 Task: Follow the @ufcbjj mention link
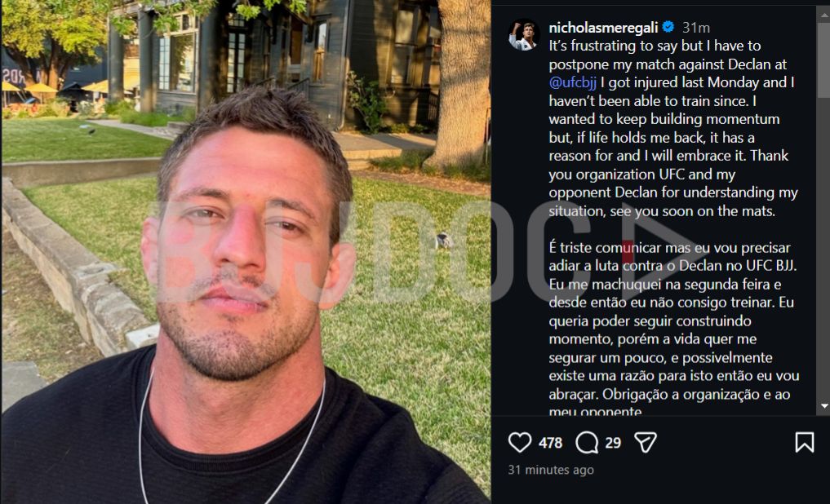point(573,82)
